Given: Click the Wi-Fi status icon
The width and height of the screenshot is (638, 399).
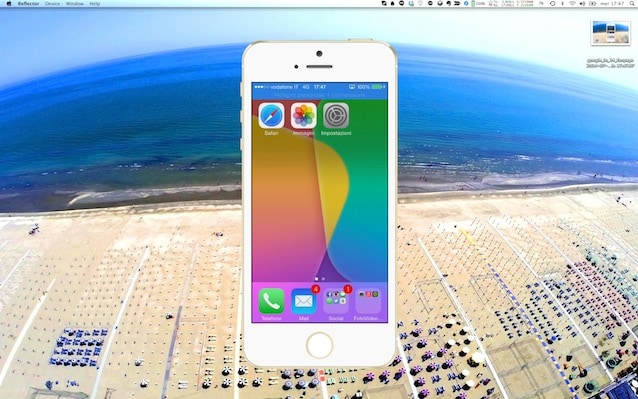Looking at the screenshot, I should [x=572, y=4].
